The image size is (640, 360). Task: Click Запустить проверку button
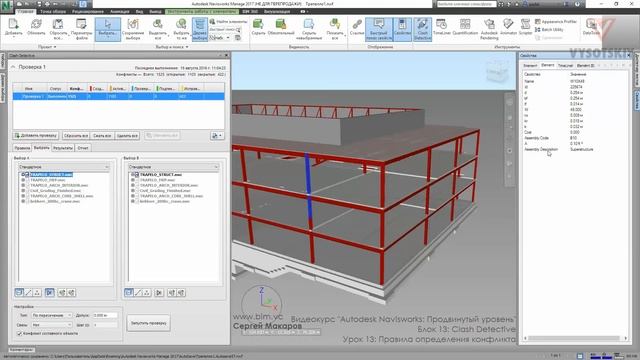tap(149, 323)
